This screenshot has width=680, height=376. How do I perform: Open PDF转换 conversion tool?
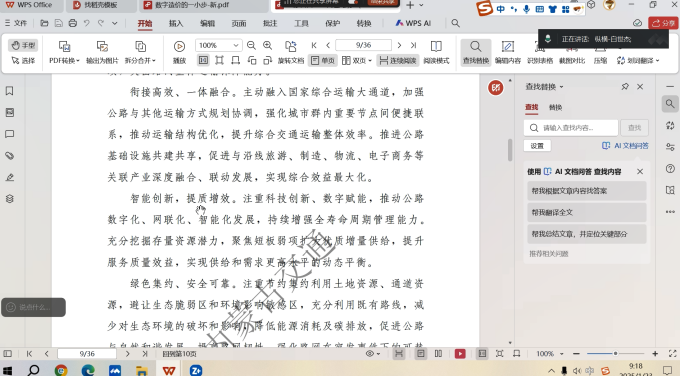click(64, 52)
